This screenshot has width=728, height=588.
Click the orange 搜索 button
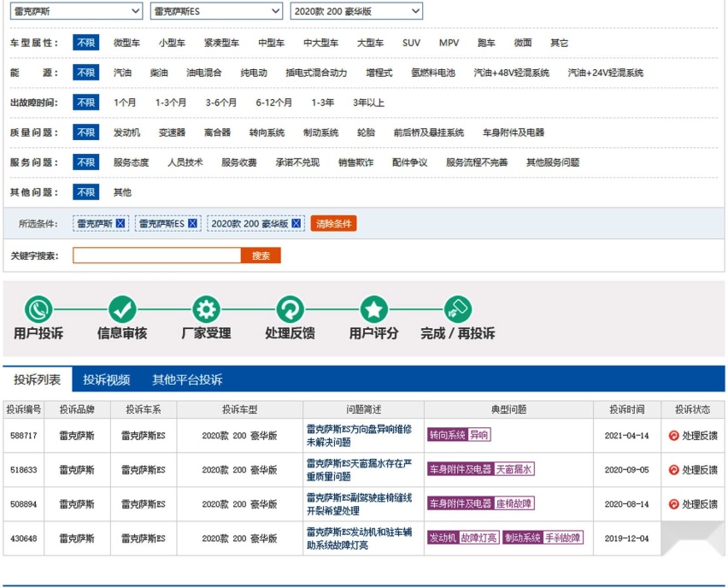(261, 256)
